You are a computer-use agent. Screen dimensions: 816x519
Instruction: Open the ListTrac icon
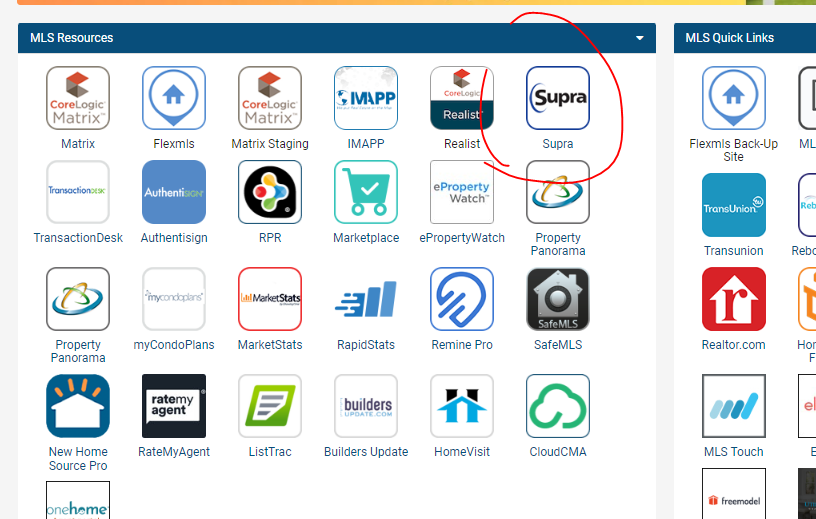(x=270, y=406)
